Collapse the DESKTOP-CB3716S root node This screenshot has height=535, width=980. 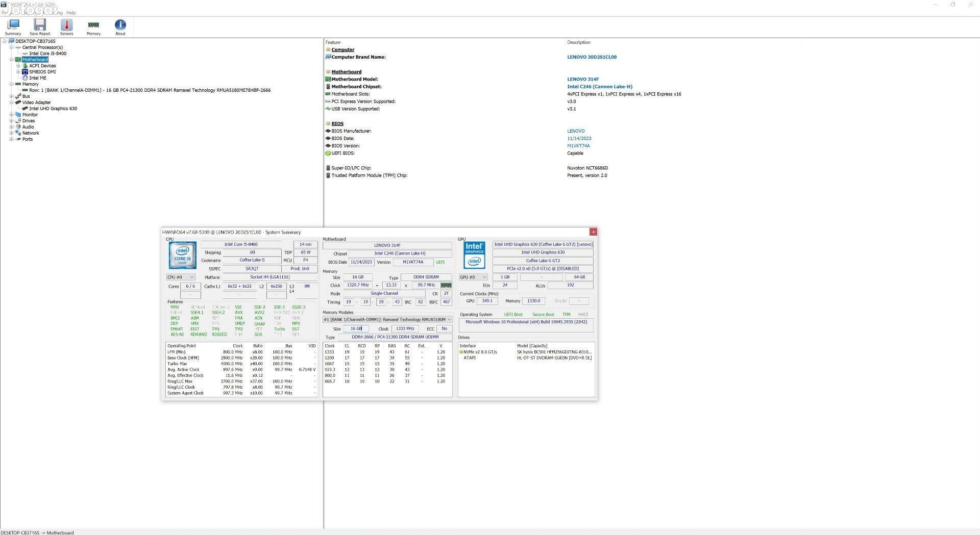pos(5,41)
